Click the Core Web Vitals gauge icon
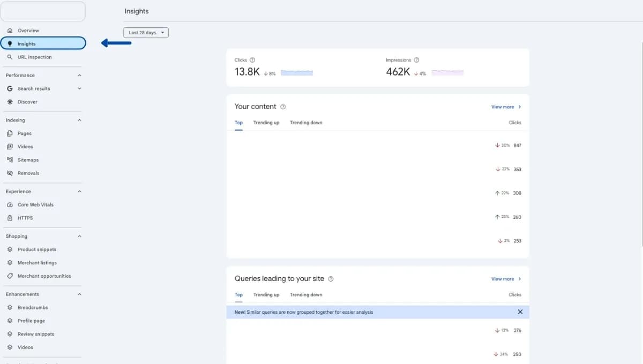The width and height of the screenshot is (643, 364). coord(10,205)
